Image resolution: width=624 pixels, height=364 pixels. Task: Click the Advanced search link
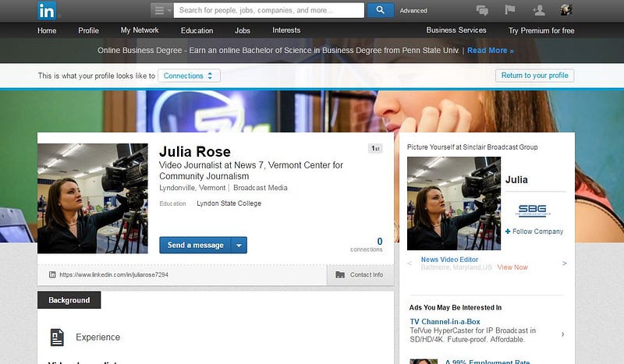tap(413, 11)
